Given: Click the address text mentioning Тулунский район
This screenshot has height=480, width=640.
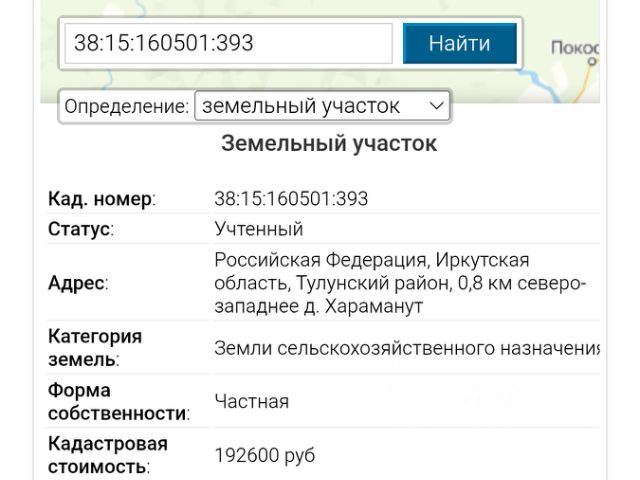Looking at the screenshot, I should click(x=400, y=283).
